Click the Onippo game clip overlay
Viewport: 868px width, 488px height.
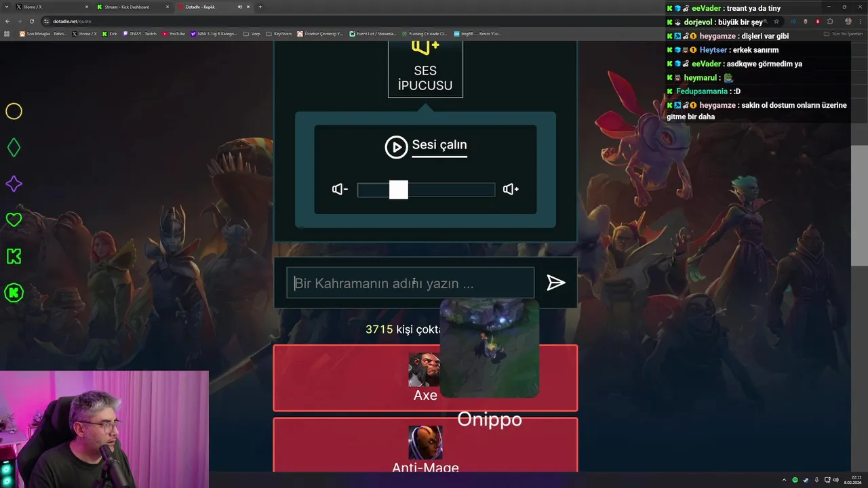tap(490, 349)
